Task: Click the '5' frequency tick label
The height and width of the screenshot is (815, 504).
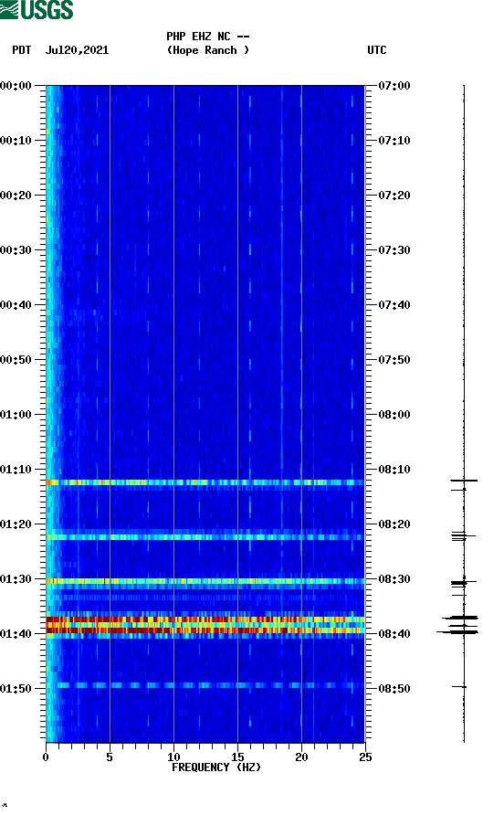Action: point(110,757)
